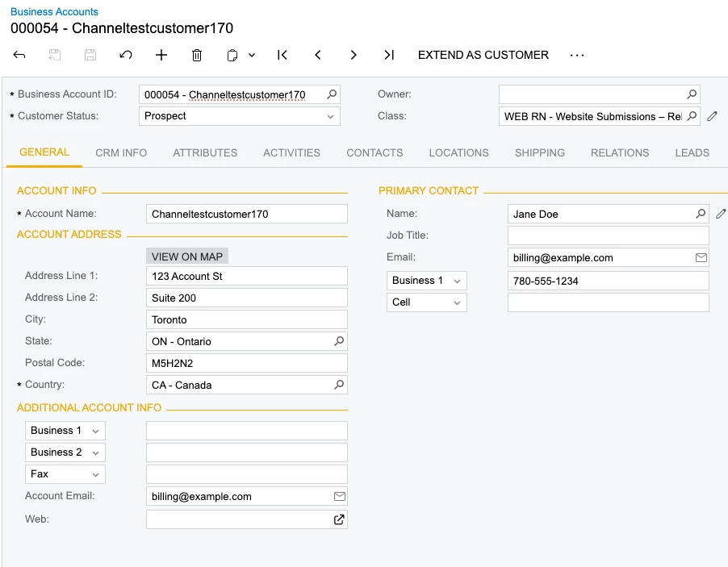This screenshot has width=728, height=567.
Task: Open the Business Accounts breadcrumb link
Action: pyautogui.click(x=54, y=11)
